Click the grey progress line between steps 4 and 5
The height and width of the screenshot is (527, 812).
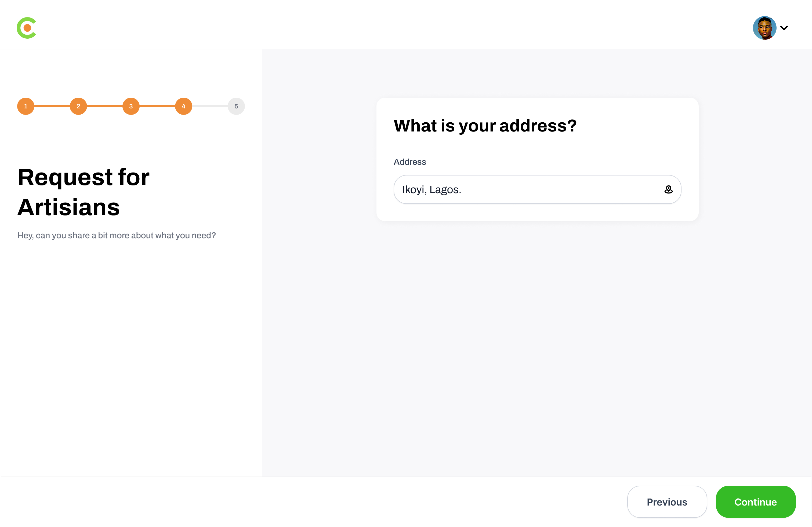(210, 106)
